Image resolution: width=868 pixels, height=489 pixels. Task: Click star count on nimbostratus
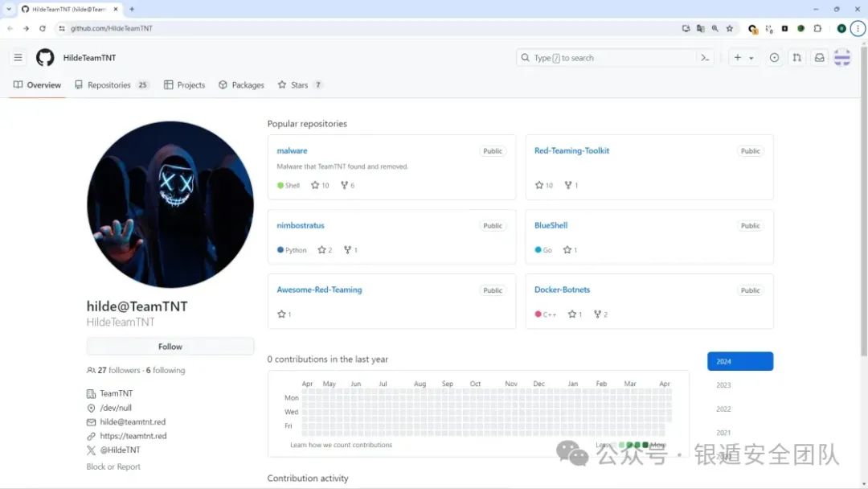(325, 250)
